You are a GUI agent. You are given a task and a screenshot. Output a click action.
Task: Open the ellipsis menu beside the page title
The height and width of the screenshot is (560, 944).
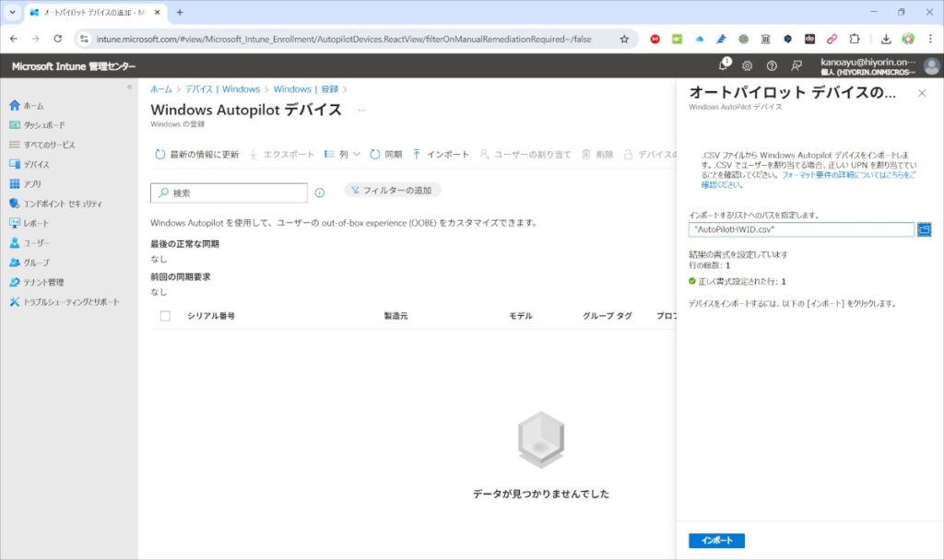point(361,111)
